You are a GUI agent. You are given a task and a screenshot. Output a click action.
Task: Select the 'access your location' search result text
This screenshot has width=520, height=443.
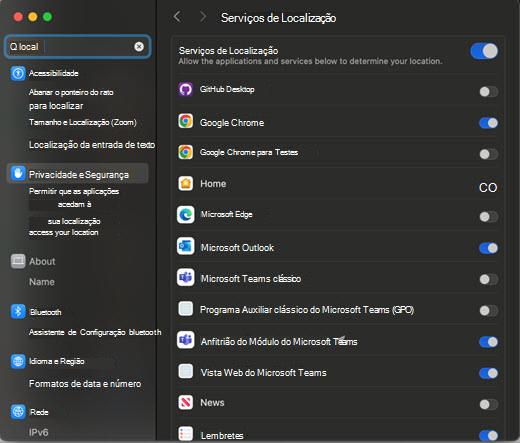pyautogui.click(x=63, y=232)
